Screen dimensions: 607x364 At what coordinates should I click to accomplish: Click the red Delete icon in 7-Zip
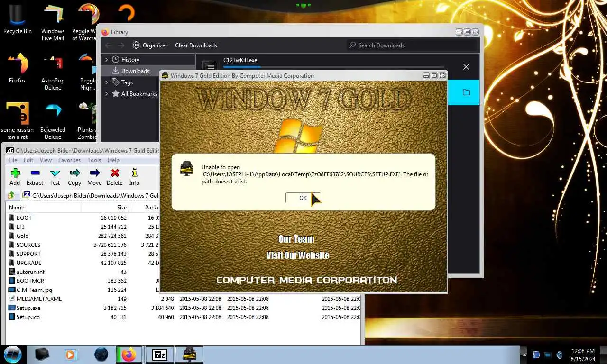pyautogui.click(x=114, y=173)
